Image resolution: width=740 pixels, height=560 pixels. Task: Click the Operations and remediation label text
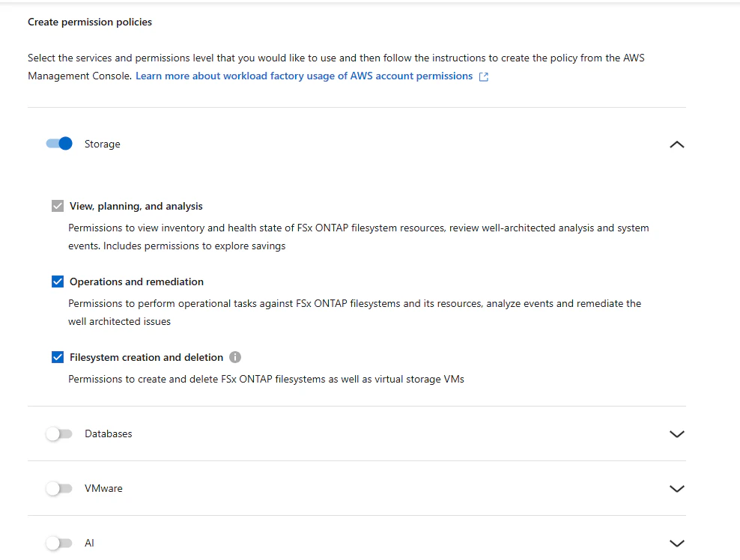[136, 281]
